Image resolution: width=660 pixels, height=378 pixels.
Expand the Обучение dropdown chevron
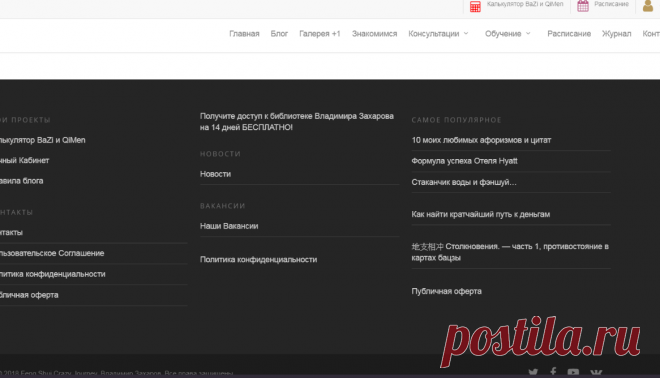pyautogui.click(x=528, y=33)
